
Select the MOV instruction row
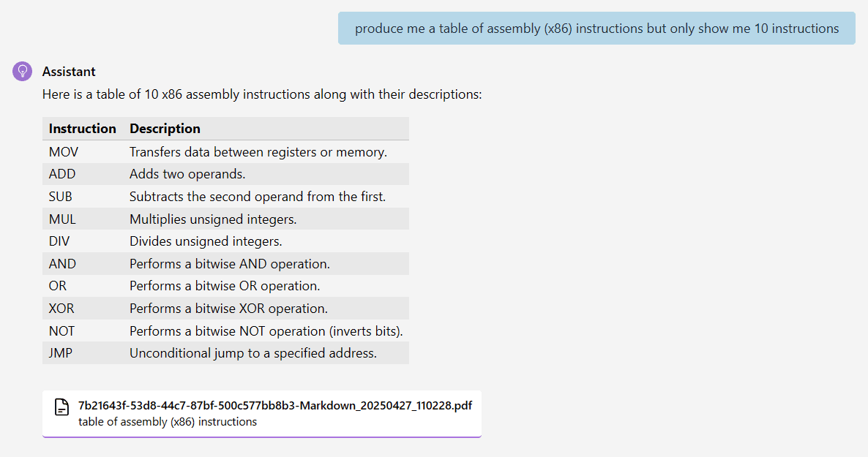click(226, 151)
